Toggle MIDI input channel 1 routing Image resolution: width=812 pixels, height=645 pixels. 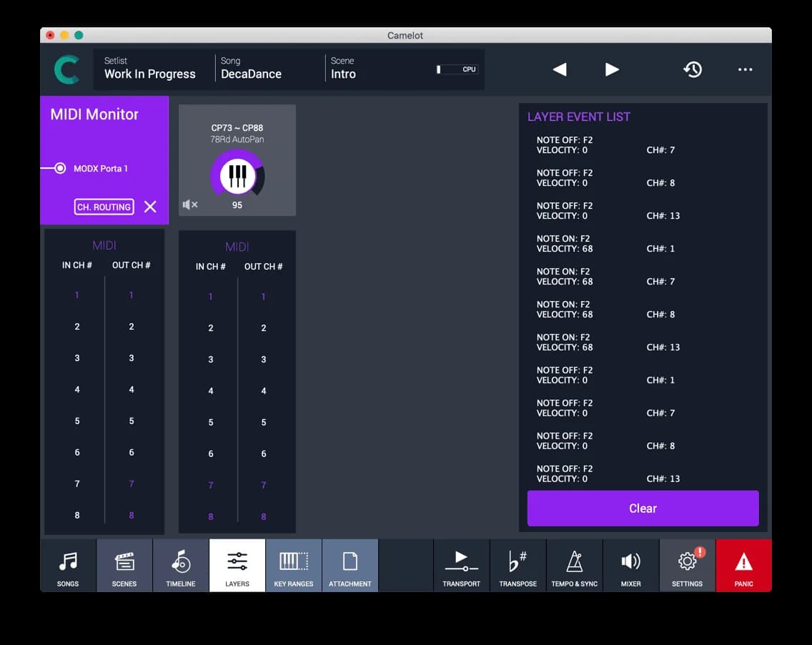[x=76, y=295]
